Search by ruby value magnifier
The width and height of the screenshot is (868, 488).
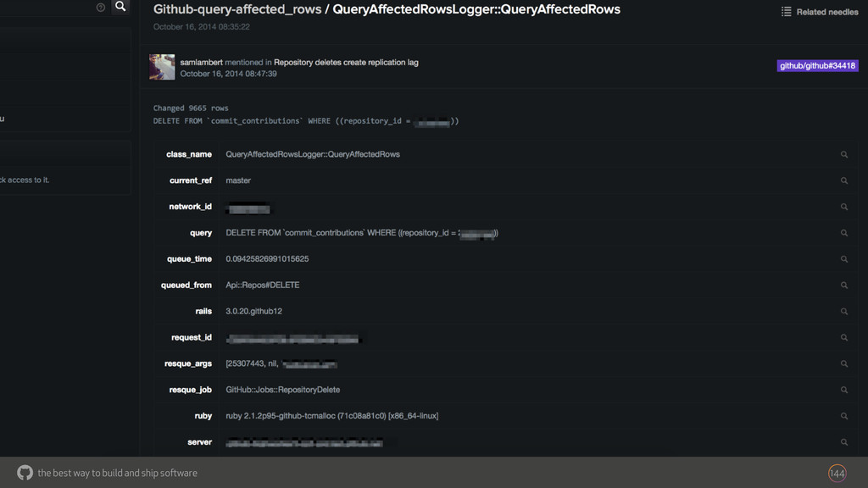[843, 415]
